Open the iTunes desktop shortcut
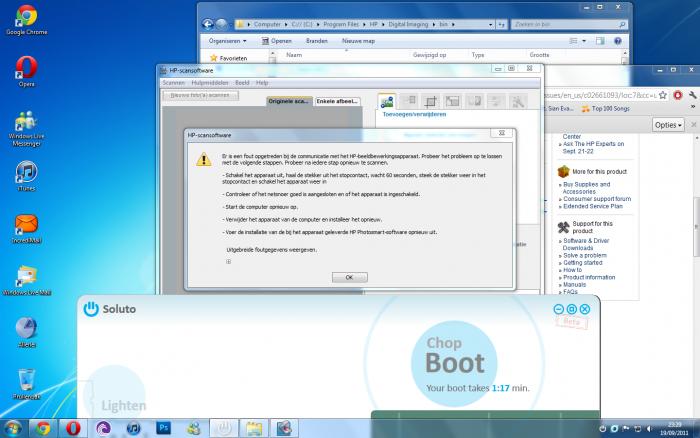Image resolution: width=700 pixels, height=438 pixels. (27, 176)
